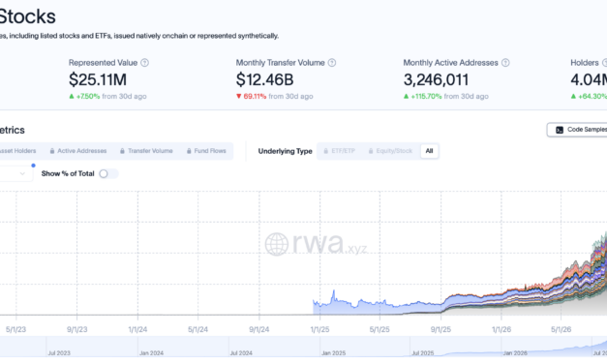Click the range navigator at Jan 2024
607x364 pixels.
click(x=151, y=352)
